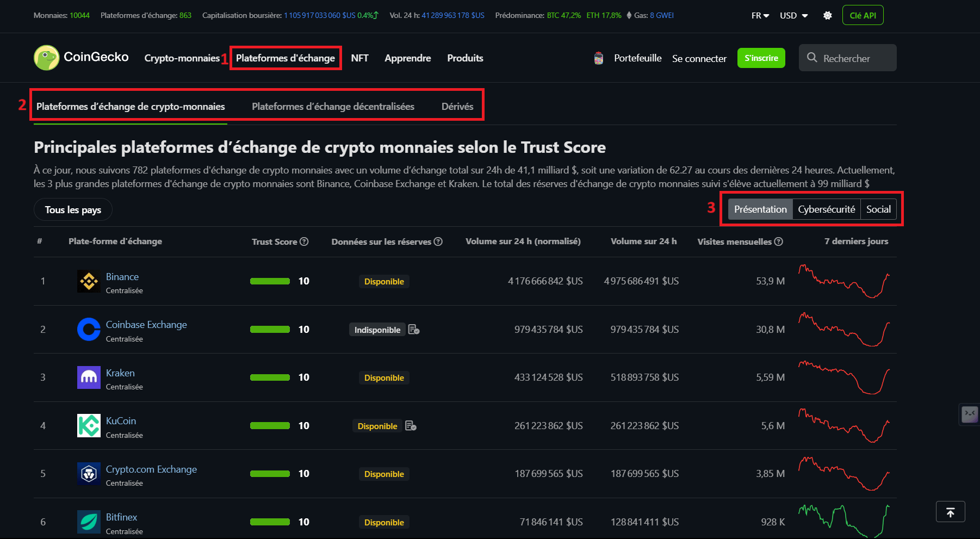Open the Coinbase Exchange link
The image size is (980, 539).
tap(146, 325)
